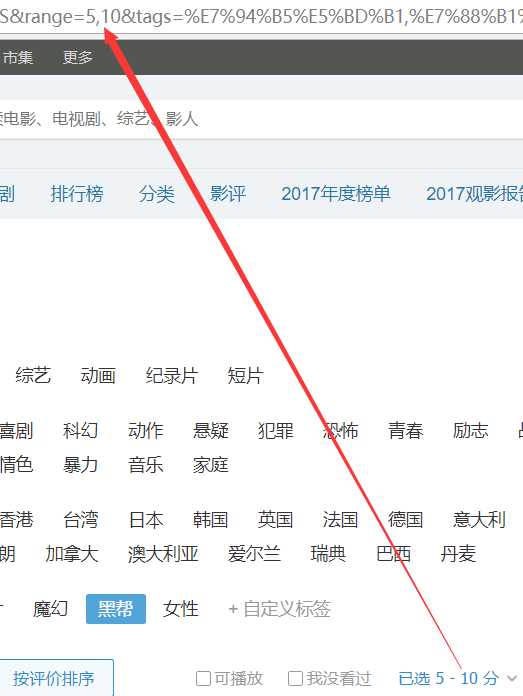The width and height of the screenshot is (523, 696).
Task: Select the 情色 genre tag
Action: (x=16, y=465)
